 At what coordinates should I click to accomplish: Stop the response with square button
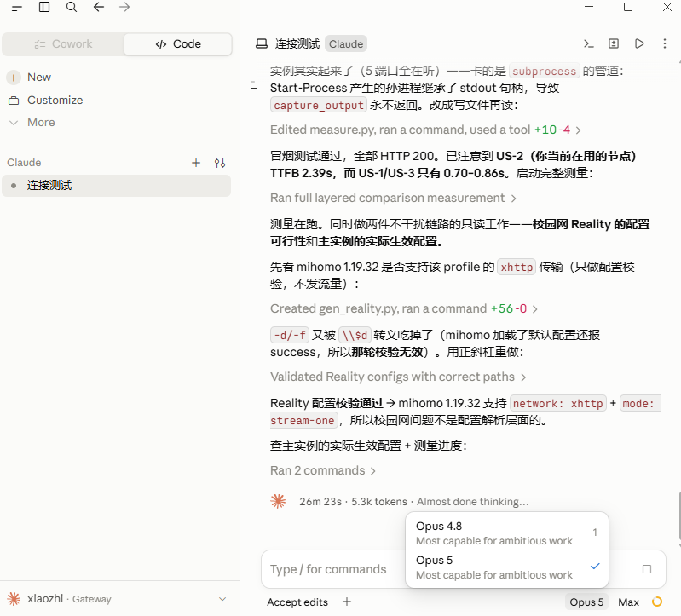(x=647, y=569)
